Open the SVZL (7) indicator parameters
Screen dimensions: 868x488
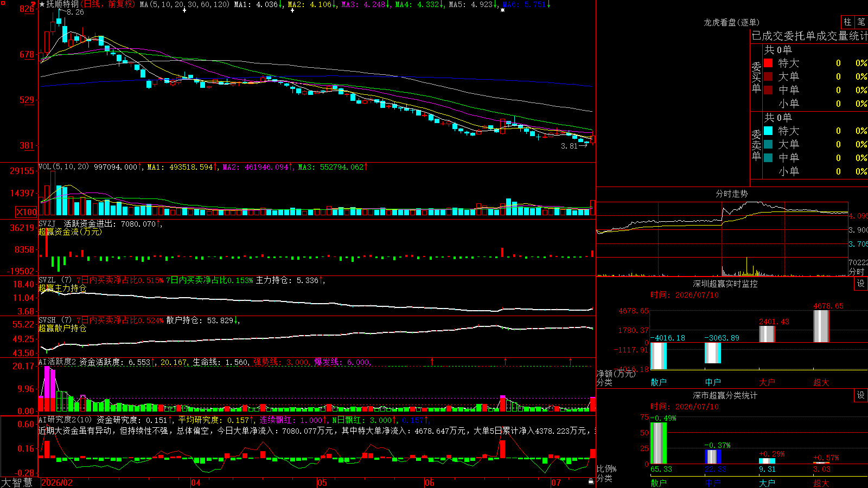pyautogui.click(x=55, y=280)
